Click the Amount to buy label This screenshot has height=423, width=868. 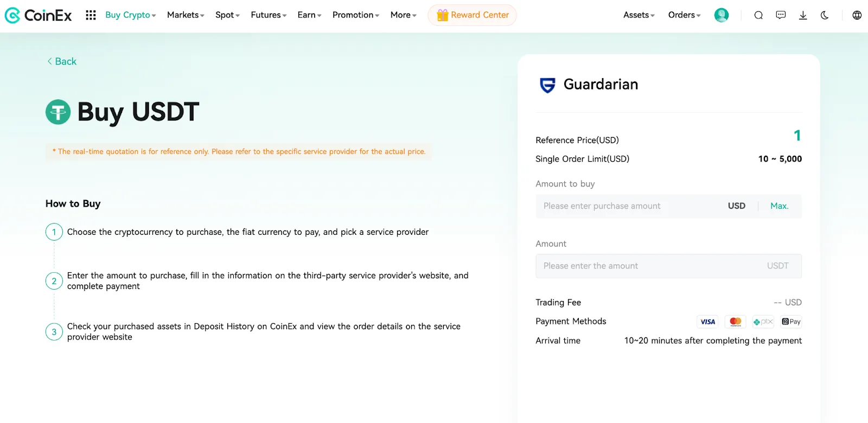[x=565, y=184]
